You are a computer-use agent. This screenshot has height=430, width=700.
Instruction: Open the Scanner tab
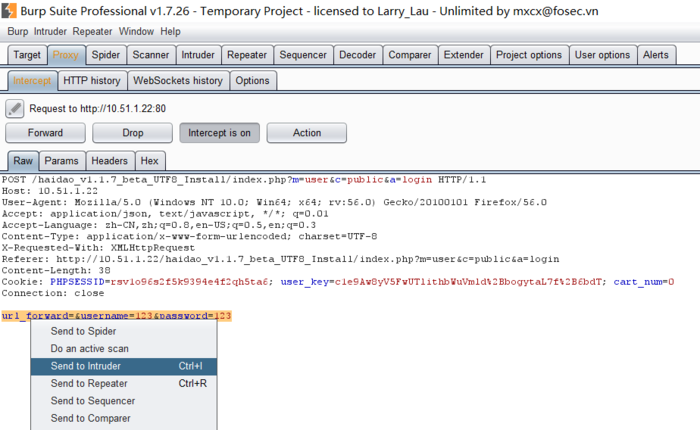pyautogui.click(x=151, y=55)
